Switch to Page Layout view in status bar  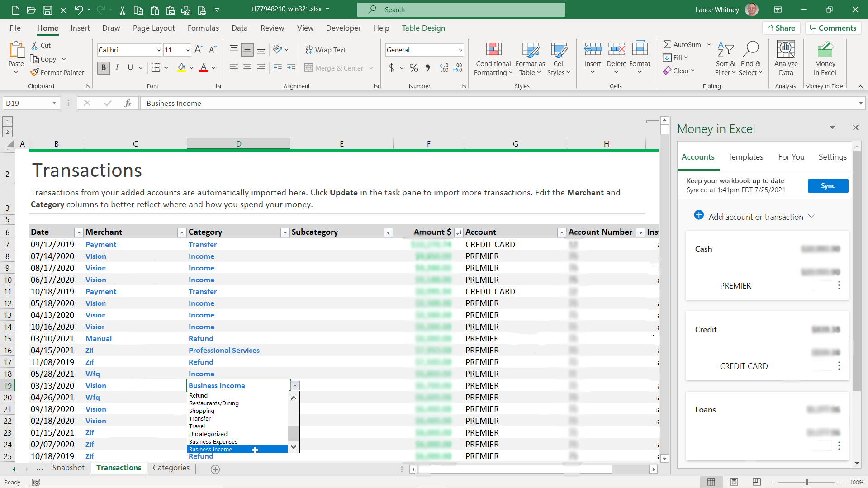click(x=734, y=482)
